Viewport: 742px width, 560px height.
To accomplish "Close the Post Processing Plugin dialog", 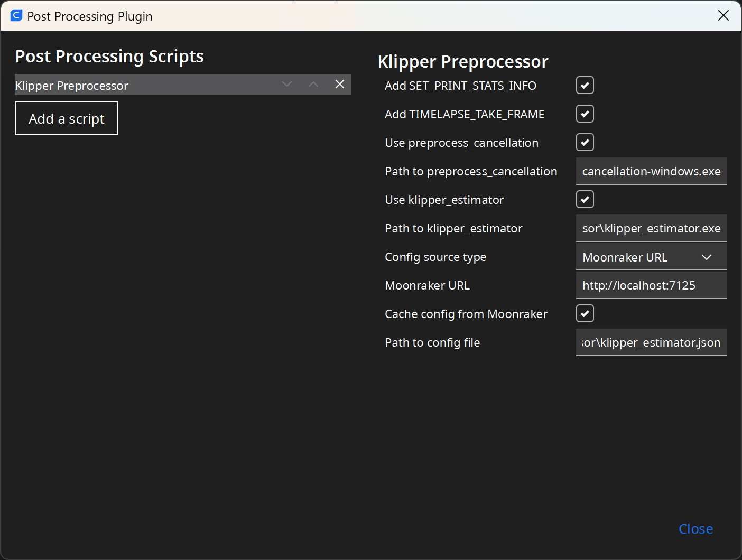I will click(x=723, y=15).
